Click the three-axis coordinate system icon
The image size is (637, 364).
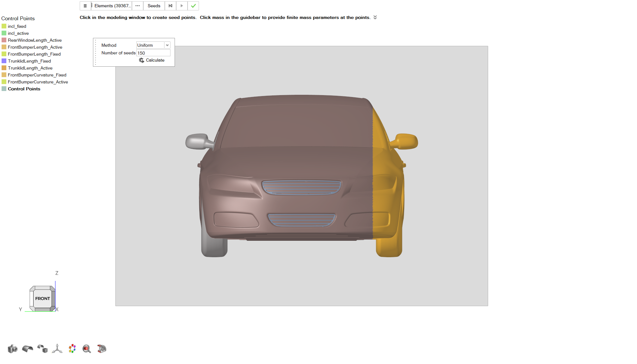pos(57,349)
